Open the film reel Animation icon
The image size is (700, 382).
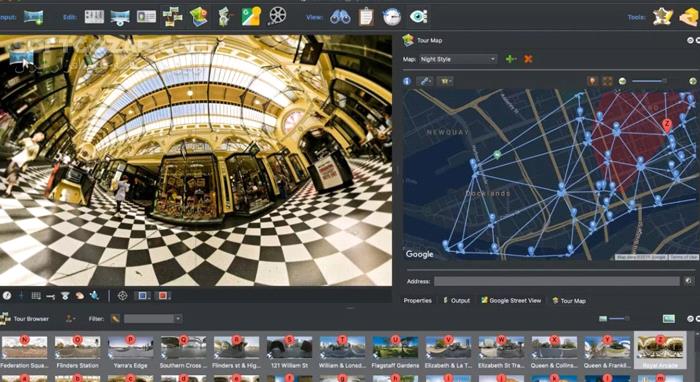[x=277, y=17]
